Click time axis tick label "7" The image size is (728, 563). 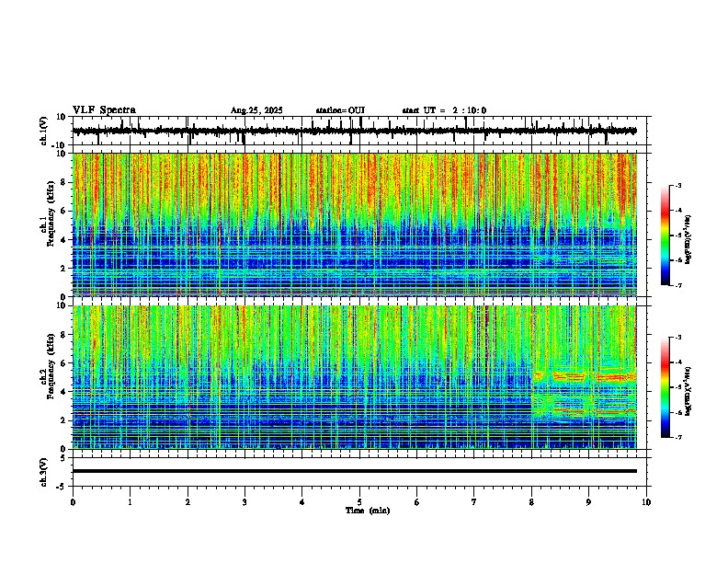pos(474,502)
